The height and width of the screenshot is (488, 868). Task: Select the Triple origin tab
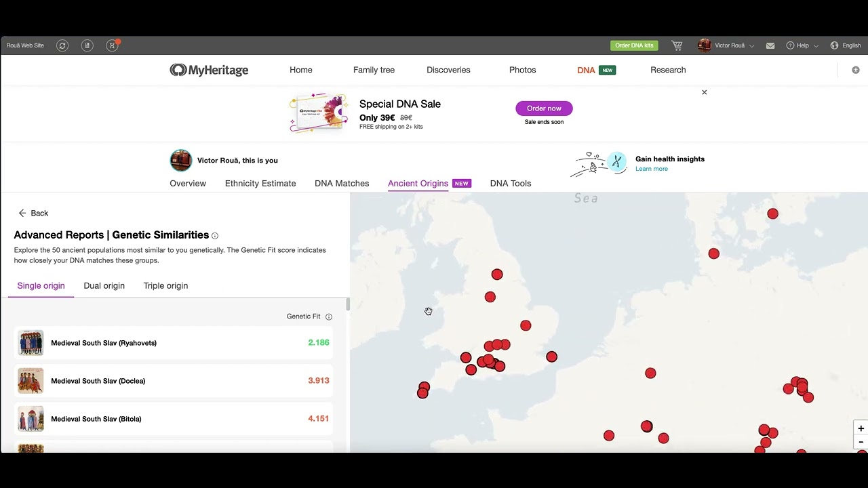pyautogui.click(x=165, y=286)
